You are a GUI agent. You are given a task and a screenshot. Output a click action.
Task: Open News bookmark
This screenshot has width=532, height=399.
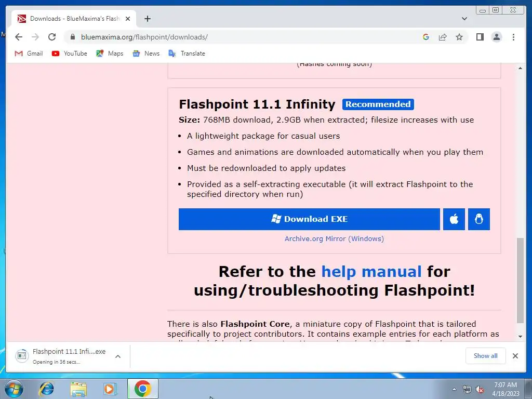pyautogui.click(x=146, y=54)
